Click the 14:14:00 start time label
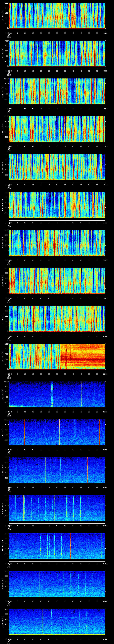The width and height of the screenshot is (114, 644). click(x=9, y=525)
